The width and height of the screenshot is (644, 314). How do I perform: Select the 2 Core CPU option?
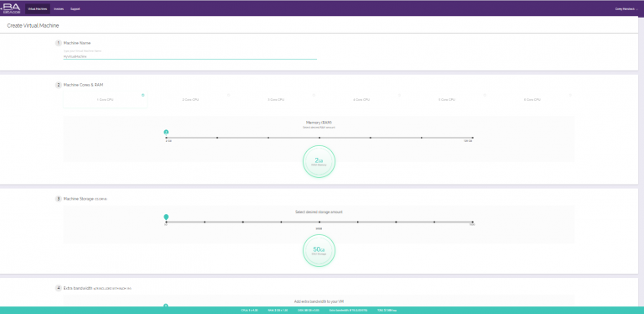click(190, 100)
